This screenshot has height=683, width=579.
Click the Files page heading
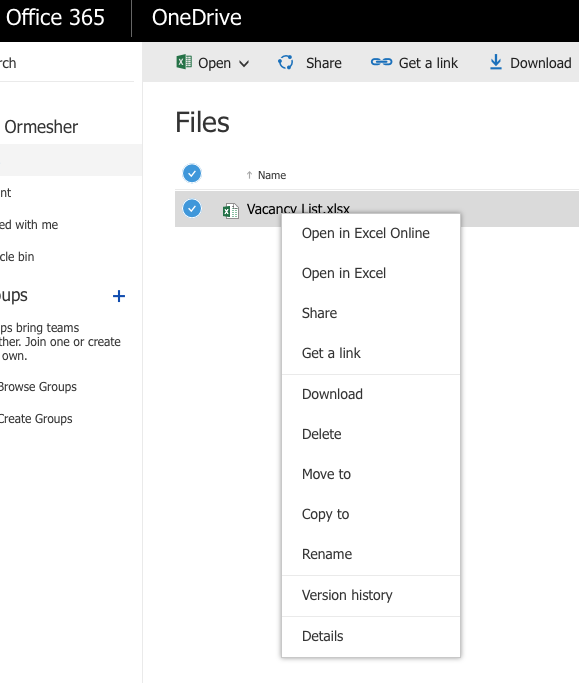pyautogui.click(x=202, y=122)
